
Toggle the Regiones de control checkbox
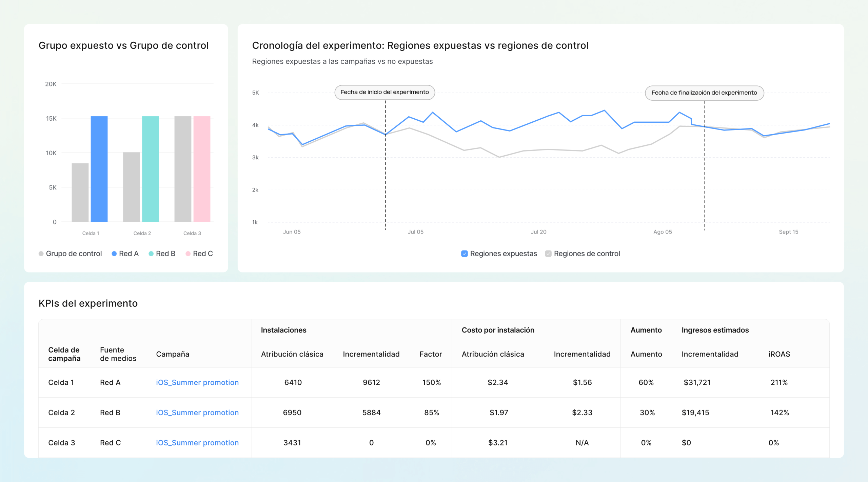coord(548,254)
